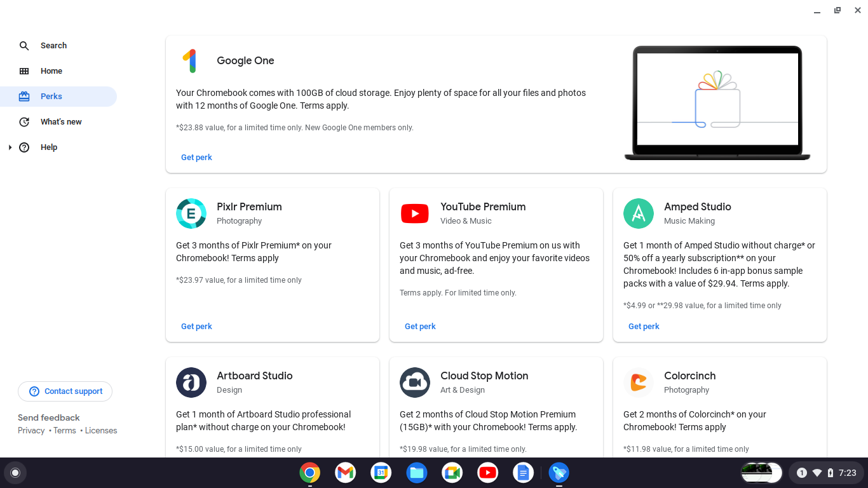Click the Wi-Fi icon in status tray
Image resolution: width=868 pixels, height=488 pixels.
pyautogui.click(x=817, y=473)
